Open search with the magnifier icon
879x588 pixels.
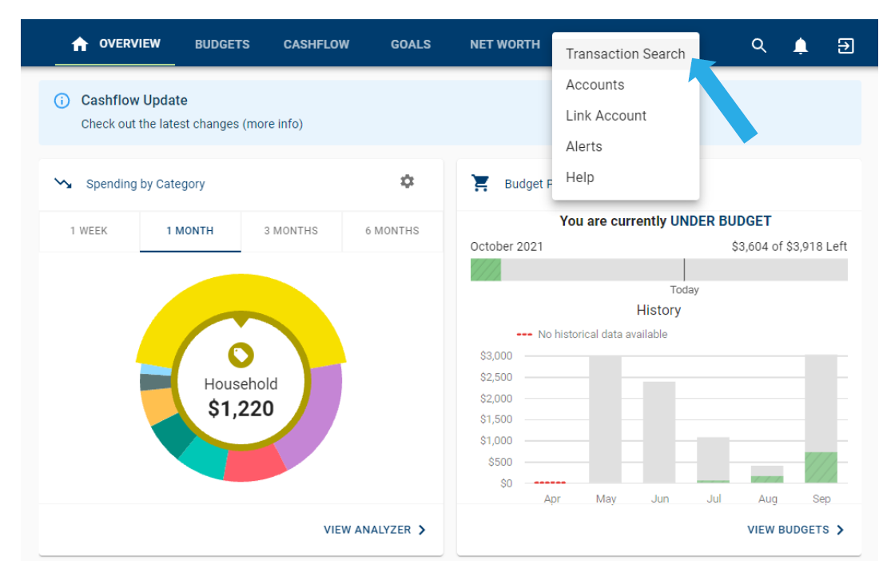click(x=759, y=46)
